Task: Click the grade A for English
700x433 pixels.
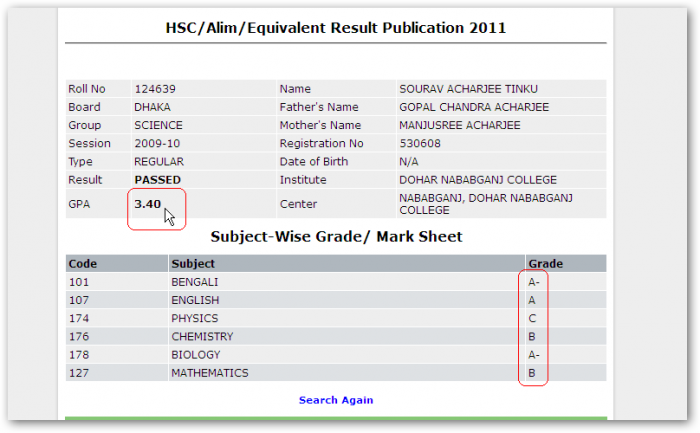Action: pos(532,300)
